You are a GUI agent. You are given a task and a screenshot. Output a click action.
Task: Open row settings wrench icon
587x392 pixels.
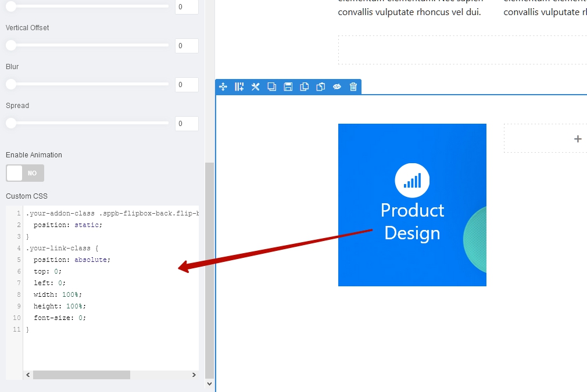coord(255,87)
